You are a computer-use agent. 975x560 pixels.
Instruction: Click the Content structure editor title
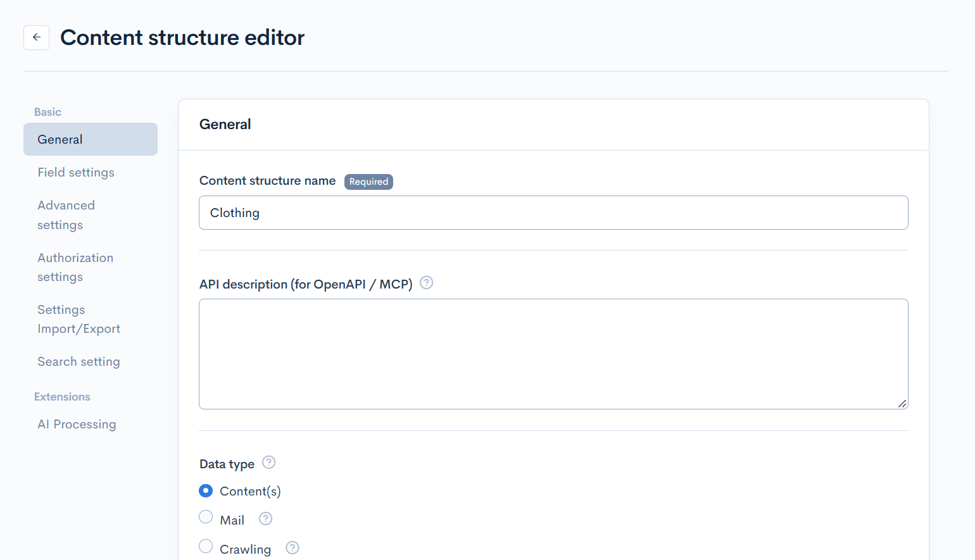tap(182, 37)
